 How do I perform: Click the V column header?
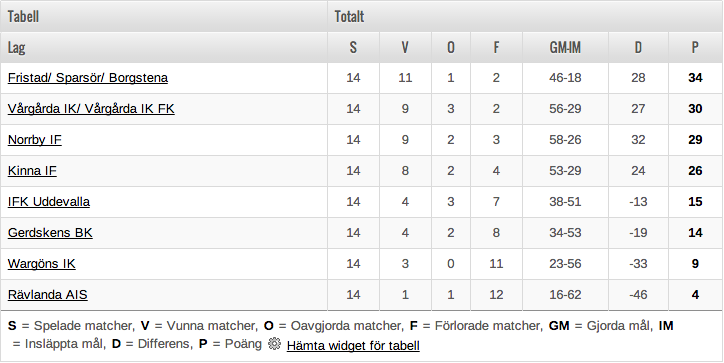(405, 47)
